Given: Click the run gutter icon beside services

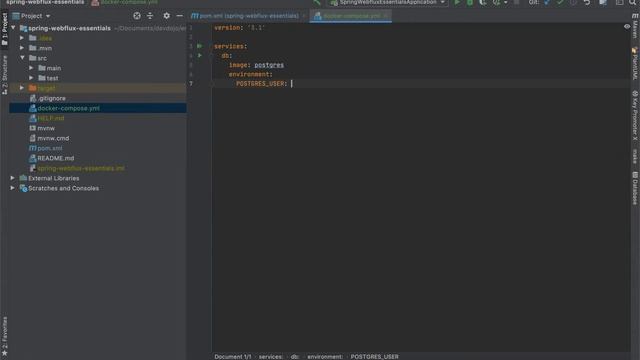Looking at the screenshot, I should coord(200,46).
